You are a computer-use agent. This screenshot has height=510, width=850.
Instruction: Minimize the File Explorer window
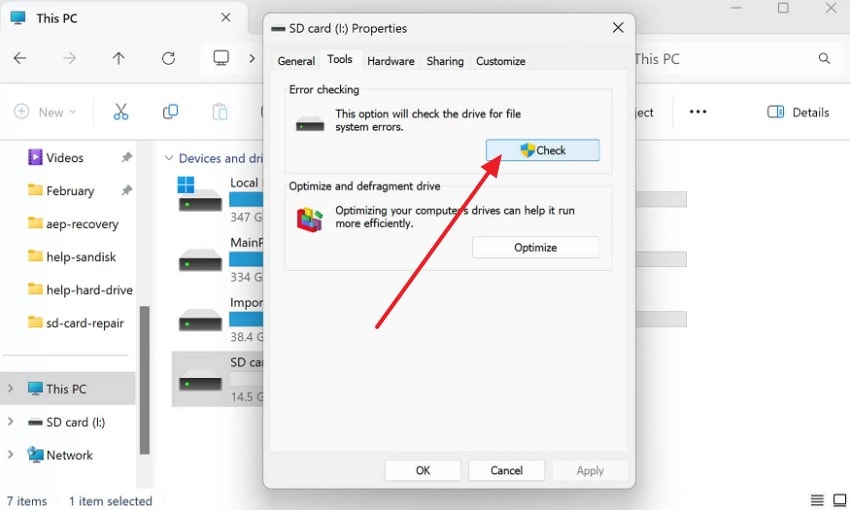tap(736, 8)
